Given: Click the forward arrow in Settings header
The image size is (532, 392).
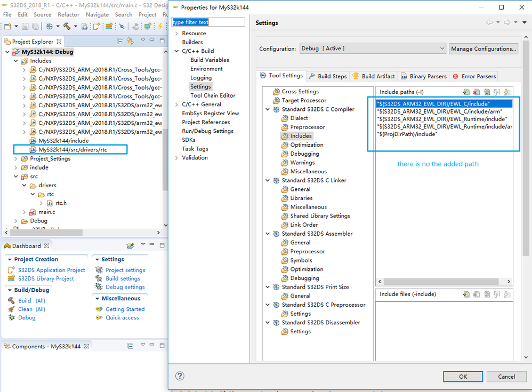Looking at the screenshot, I should click(x=507, y=22).
